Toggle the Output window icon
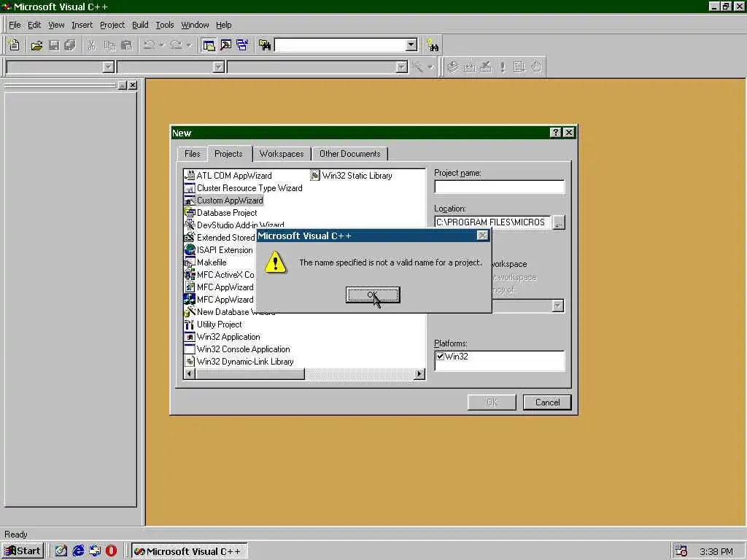This screenshot has height=560, width=747. [x=226, y=45]
